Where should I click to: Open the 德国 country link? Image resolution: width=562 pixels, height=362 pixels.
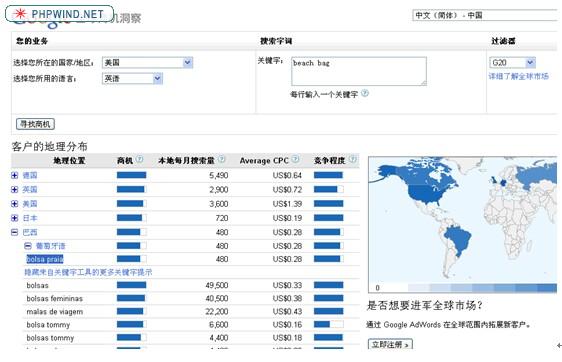coord(30,175)
